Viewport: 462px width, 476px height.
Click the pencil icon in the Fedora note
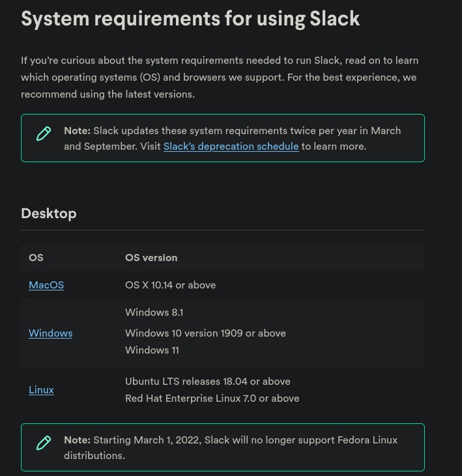point(44,443)
